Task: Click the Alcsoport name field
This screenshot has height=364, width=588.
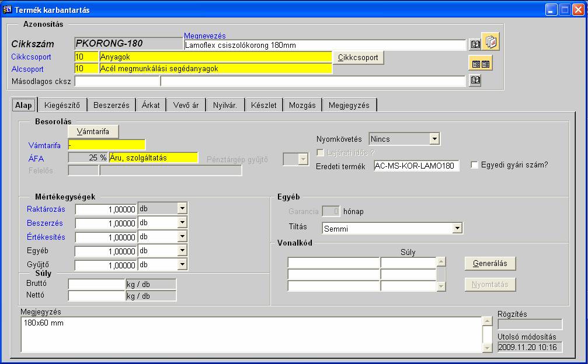Action: click(215, 68)
